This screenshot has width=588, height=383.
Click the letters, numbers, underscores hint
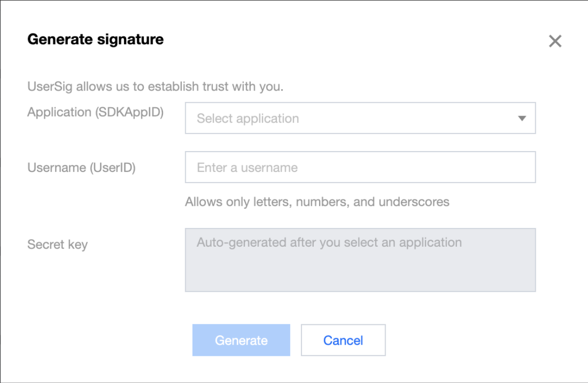317,202
